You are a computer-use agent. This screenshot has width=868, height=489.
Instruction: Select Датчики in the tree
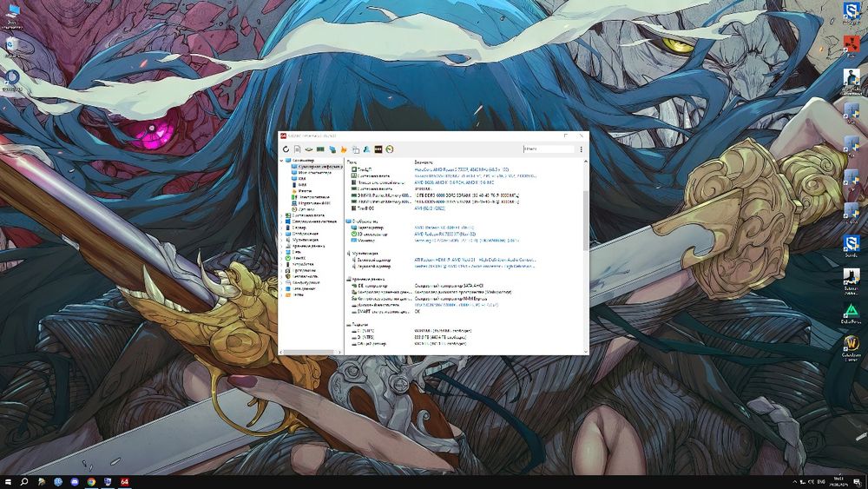click(306, 209)
